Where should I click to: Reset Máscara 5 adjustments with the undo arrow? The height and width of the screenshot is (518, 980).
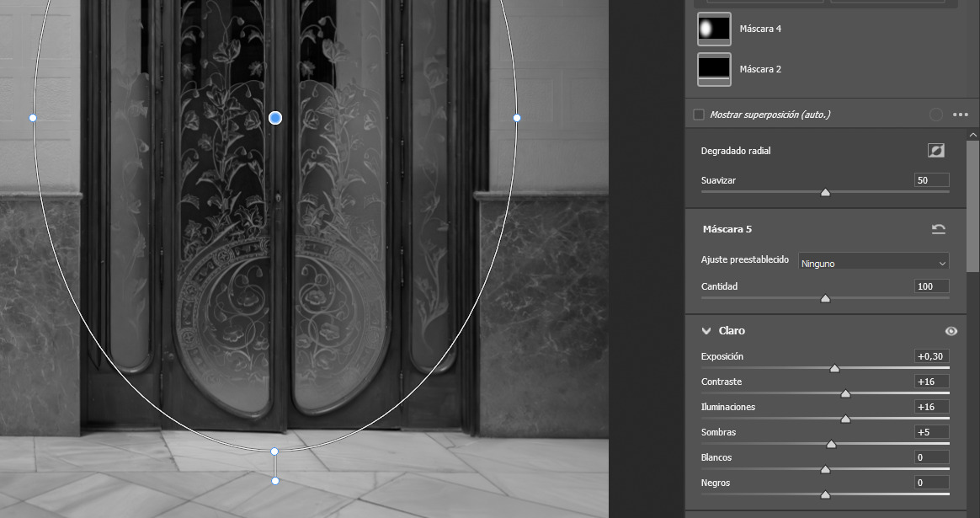[x=938, y=229]
